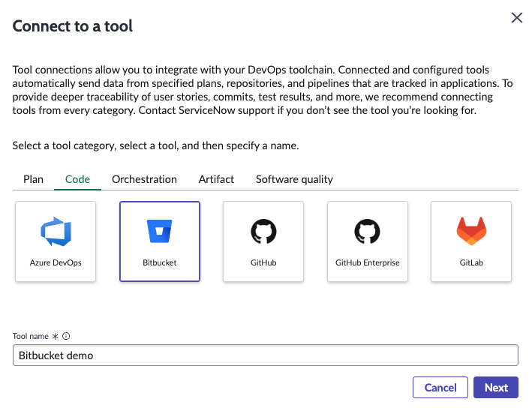Click the Next button
Viewport: 532px width, 408px height.
pos(496,387)
